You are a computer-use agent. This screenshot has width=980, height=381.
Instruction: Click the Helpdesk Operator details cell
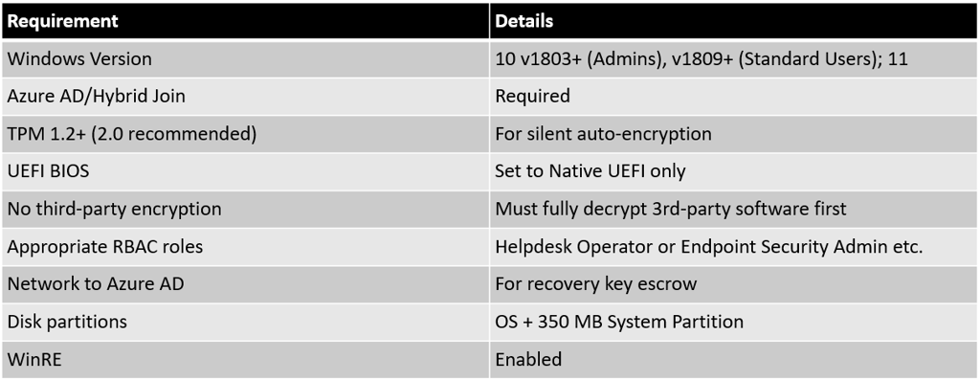(x=733, y=246)
